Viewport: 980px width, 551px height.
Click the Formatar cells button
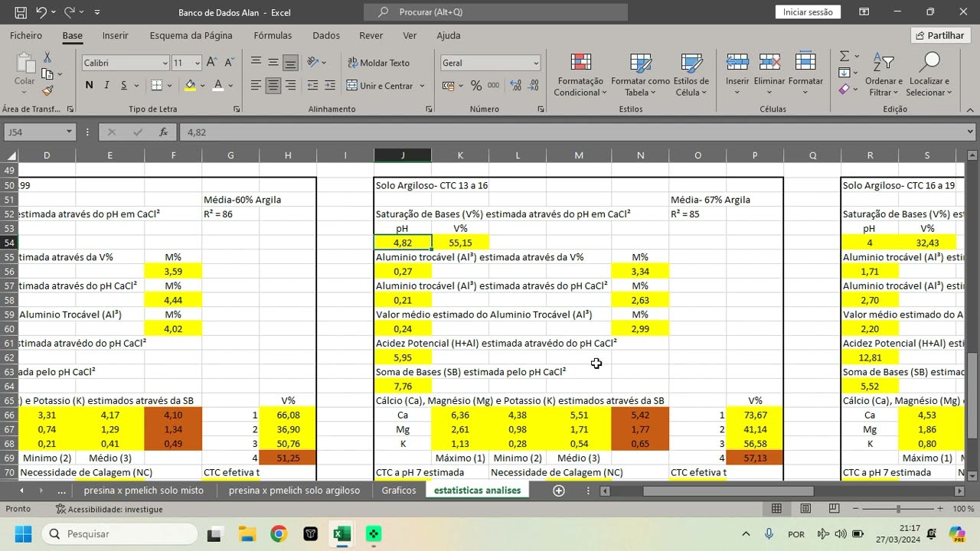(x=805, y=75)
